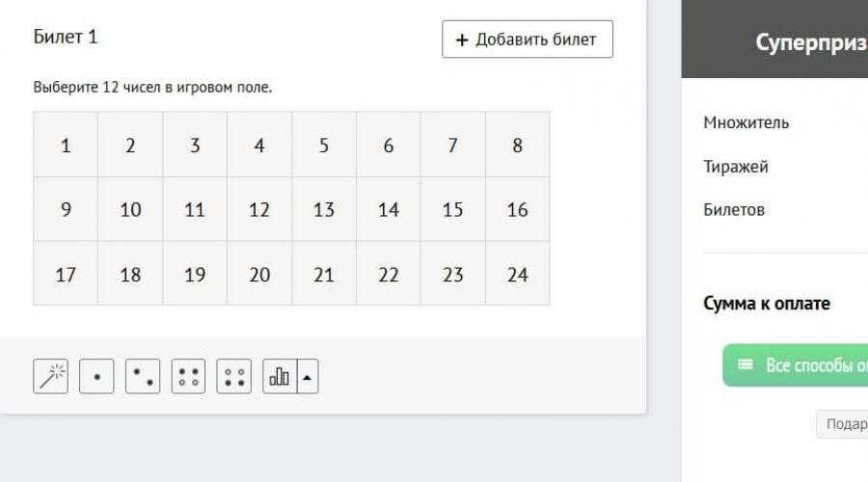
Task: Click the bar chart statistics icon
Action: 280,376
